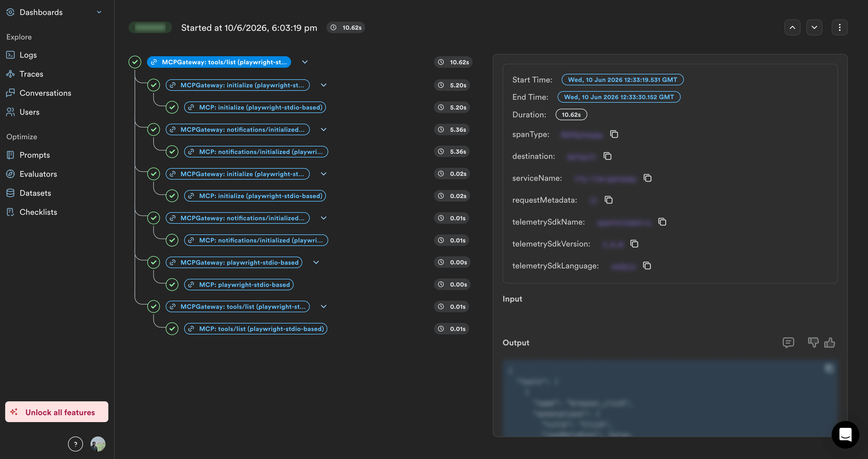
Task: Open the three-dot more options menu
Action: pyautogui.click(x=840, y=28)
